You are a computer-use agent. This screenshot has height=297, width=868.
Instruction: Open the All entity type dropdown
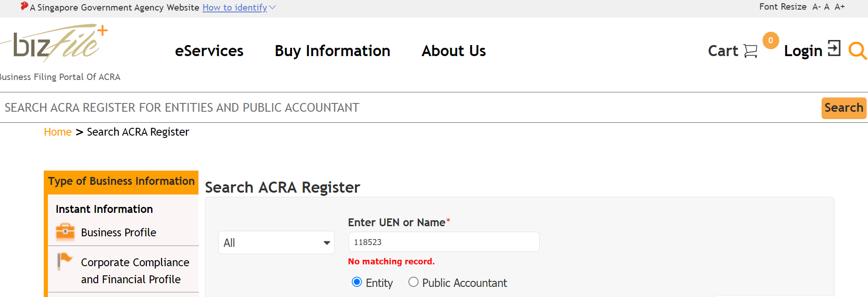[x=276, y=242]
